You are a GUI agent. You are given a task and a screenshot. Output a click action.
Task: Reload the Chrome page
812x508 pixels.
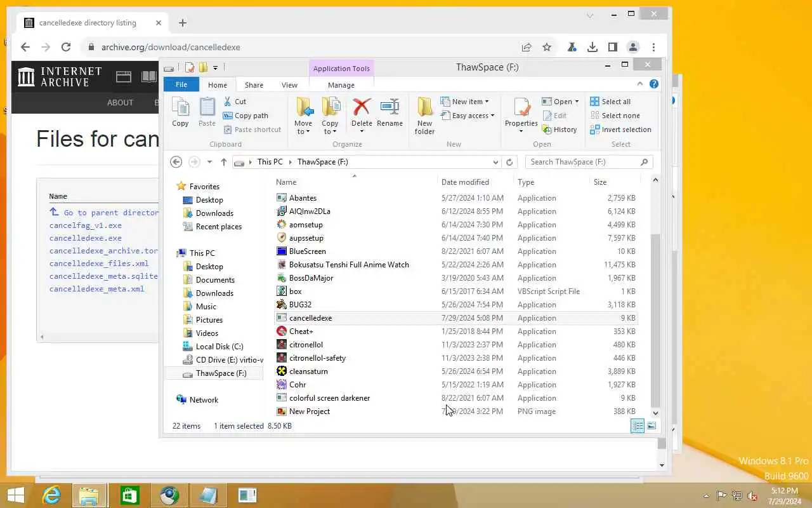tap(65, 47)
